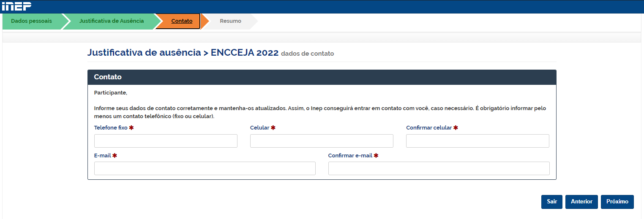Go back with the Anterior button
Screen dimensions: 644x219
(x=581, y=202)
